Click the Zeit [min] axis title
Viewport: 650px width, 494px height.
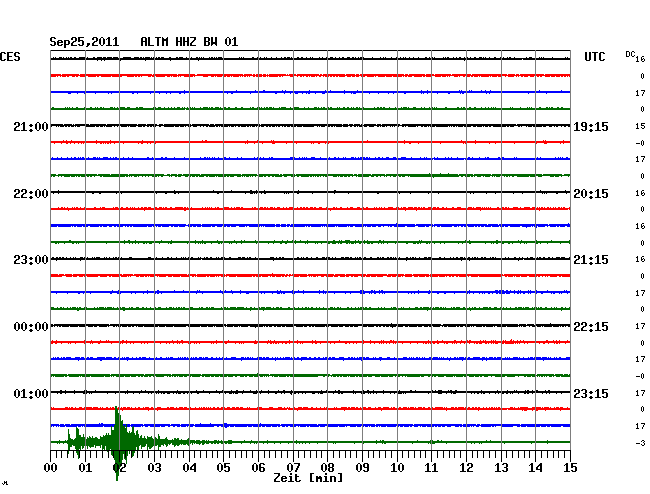coord(308,478)
